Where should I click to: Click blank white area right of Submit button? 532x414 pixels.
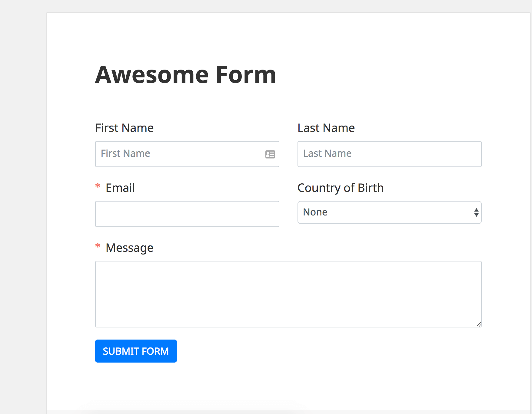303,351
